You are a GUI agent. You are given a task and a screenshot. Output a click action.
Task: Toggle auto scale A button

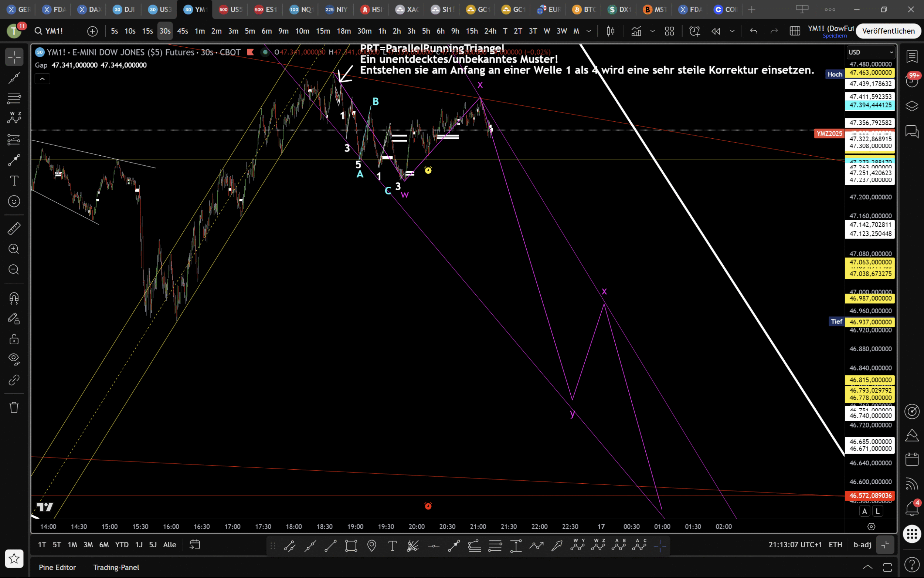pos(865,511)
